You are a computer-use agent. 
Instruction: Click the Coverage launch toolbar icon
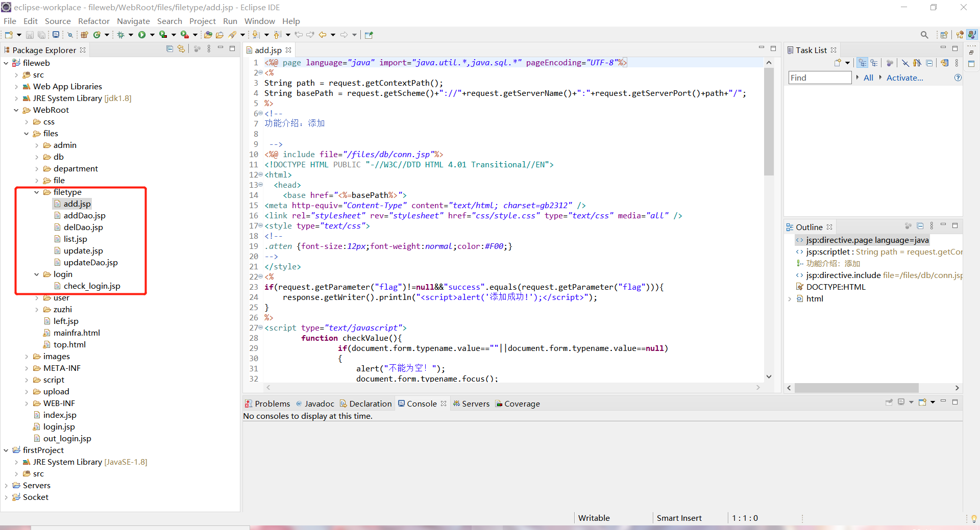click(163, 35)
